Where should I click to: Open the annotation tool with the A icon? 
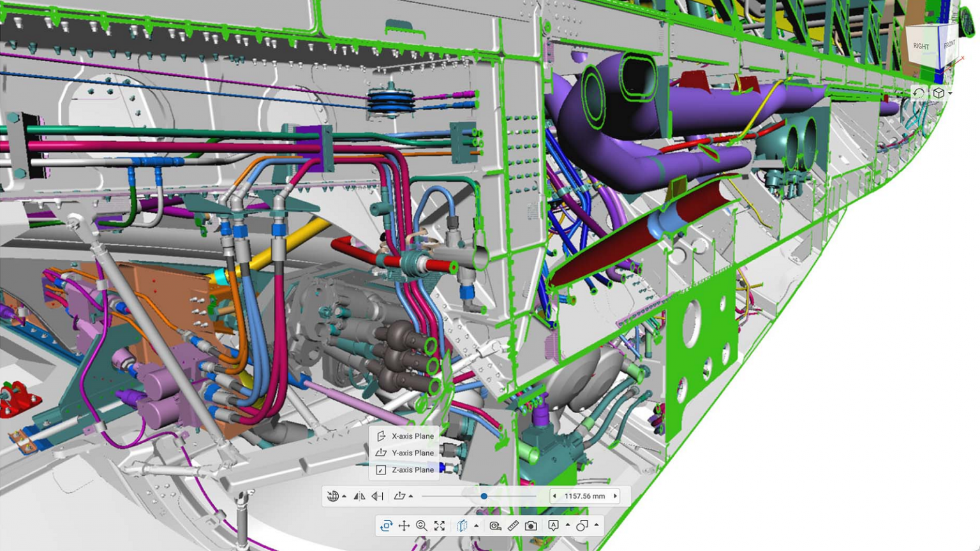553,525
